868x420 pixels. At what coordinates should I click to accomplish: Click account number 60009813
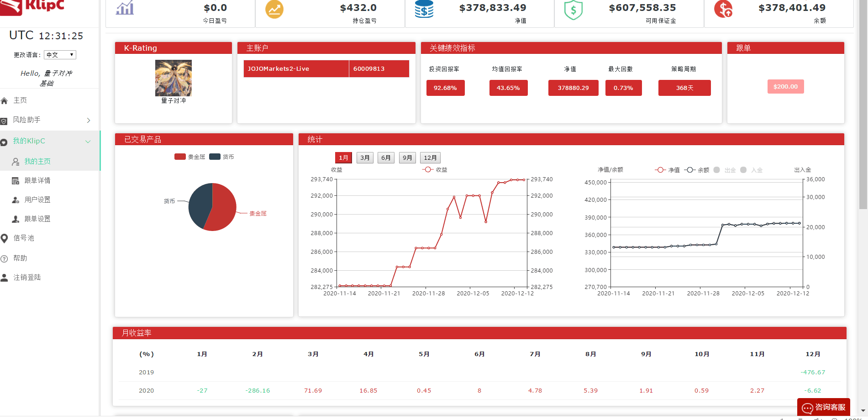pos(369,69)
